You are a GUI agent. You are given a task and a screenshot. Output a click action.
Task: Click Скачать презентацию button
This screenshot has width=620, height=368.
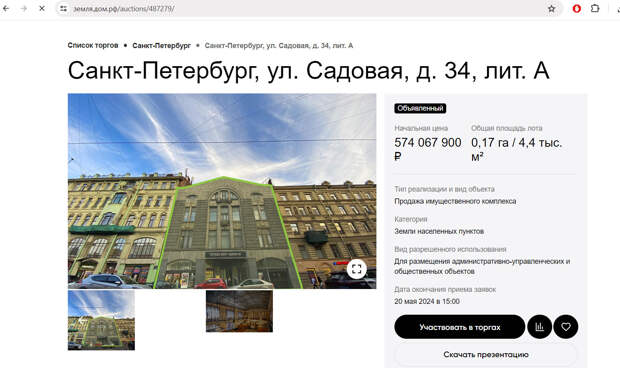click(x=486, y=355)
